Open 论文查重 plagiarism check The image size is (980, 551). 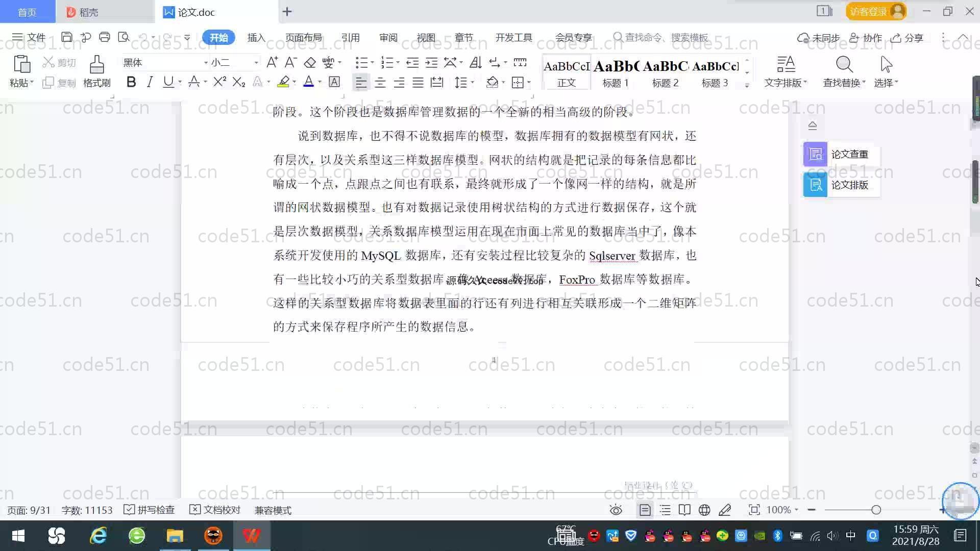[x=842, y=154]
